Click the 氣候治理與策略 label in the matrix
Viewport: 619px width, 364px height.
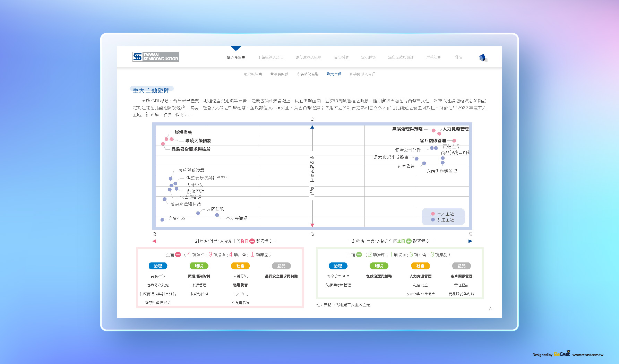pyautogui.click(x=407, y=129)
